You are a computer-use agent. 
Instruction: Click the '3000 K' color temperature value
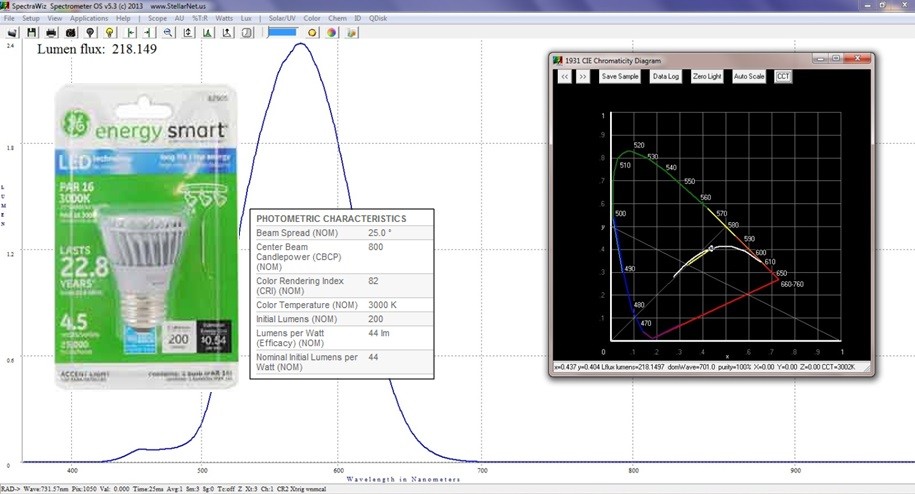coord(383,305)
